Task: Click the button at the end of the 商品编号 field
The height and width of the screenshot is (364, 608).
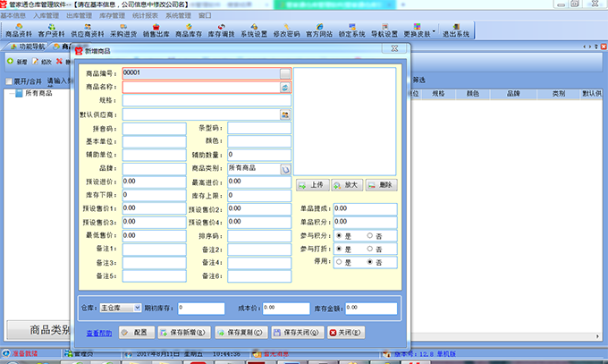Action: tap(285, 73)
